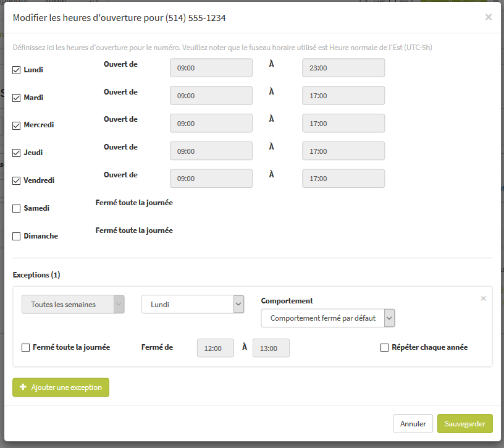
Task: Click Jeudi opening time field
Action: pos(211,151)
